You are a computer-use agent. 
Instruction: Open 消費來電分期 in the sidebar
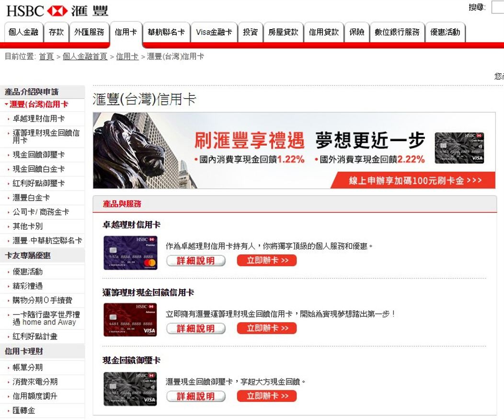35,382
